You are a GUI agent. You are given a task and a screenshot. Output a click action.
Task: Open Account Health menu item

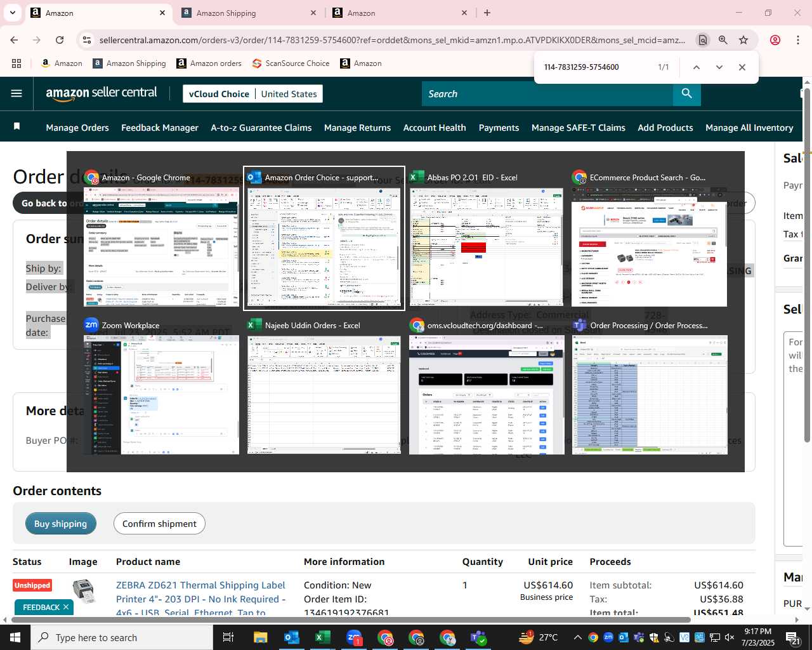[435, 128]
